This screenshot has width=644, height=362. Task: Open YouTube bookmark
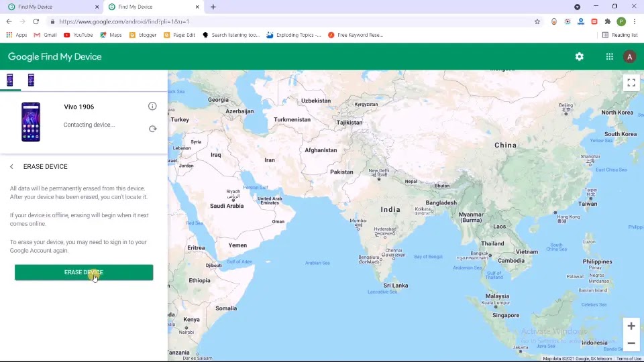(78, 35)
